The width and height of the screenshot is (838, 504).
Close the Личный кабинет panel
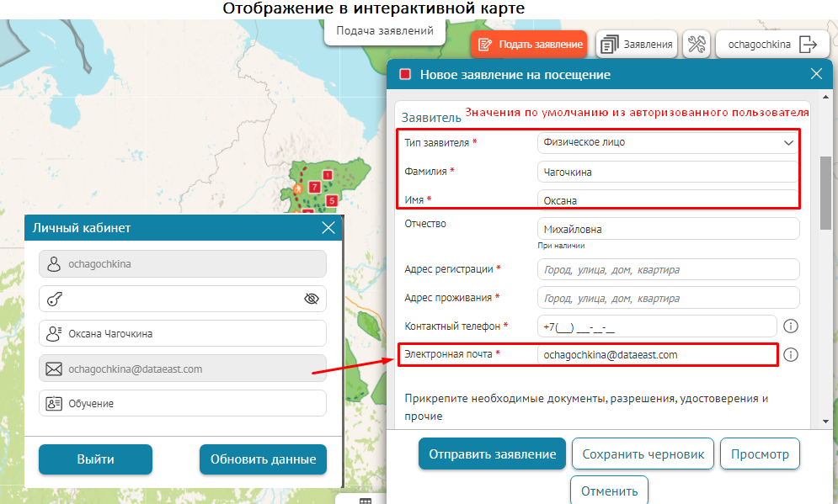click(328, 228)
